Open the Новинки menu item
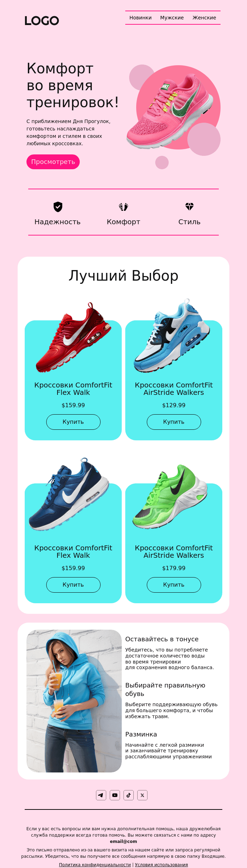Viewport: 247px width, 868px height. (x=140, y=18)
